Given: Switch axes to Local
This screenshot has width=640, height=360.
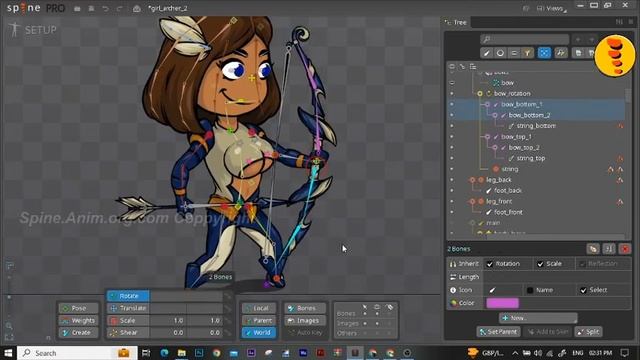Looking at the screenshot, I should (259, 308).
